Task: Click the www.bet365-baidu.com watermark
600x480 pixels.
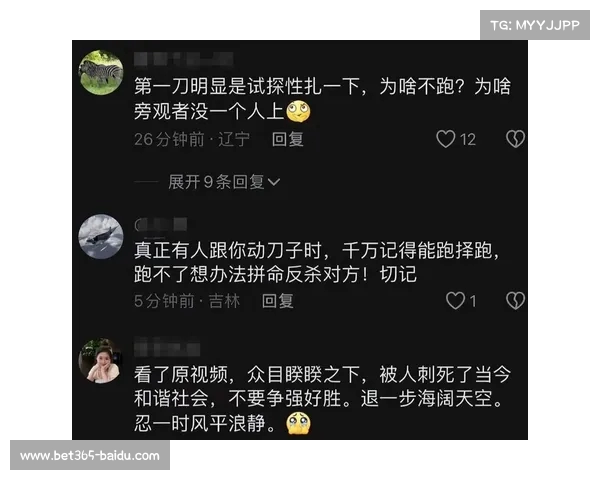Action: coord(90,456)
